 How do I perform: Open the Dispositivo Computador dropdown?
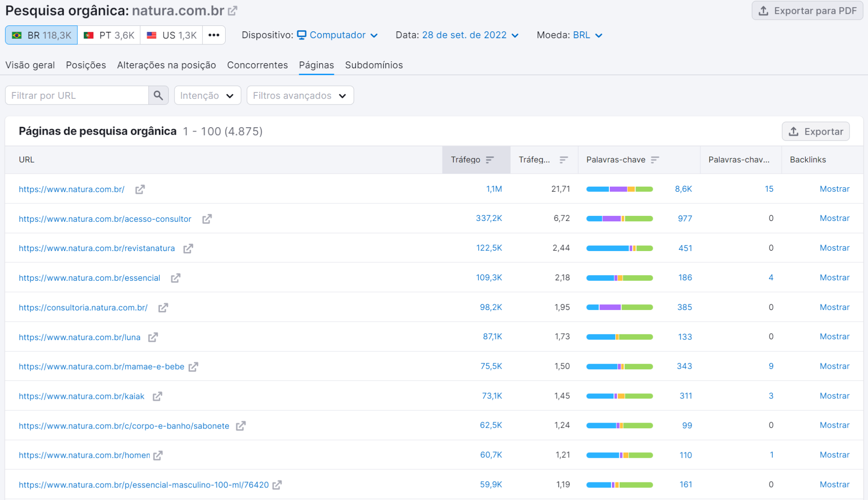point(337,35)
